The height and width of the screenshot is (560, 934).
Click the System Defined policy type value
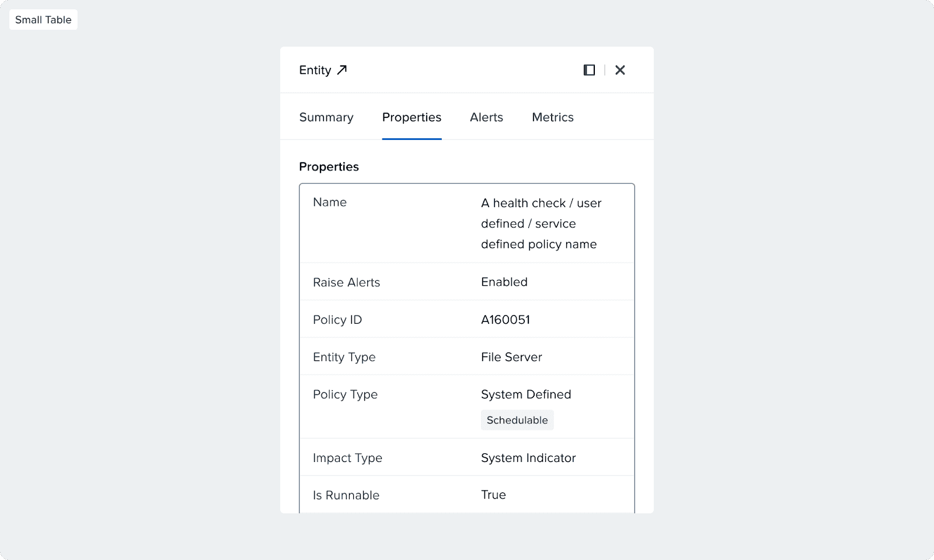525,394
